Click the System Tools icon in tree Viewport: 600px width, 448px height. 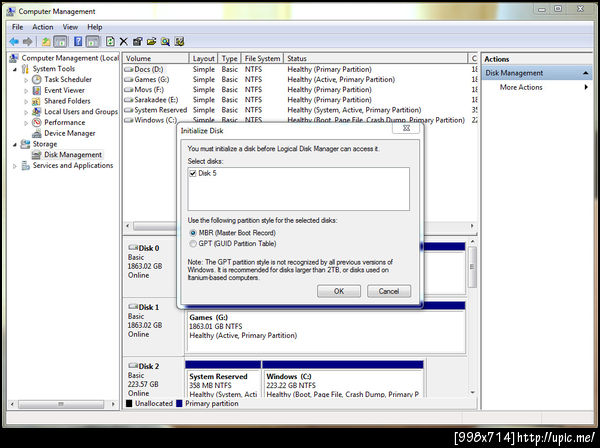tap(25, 69)
